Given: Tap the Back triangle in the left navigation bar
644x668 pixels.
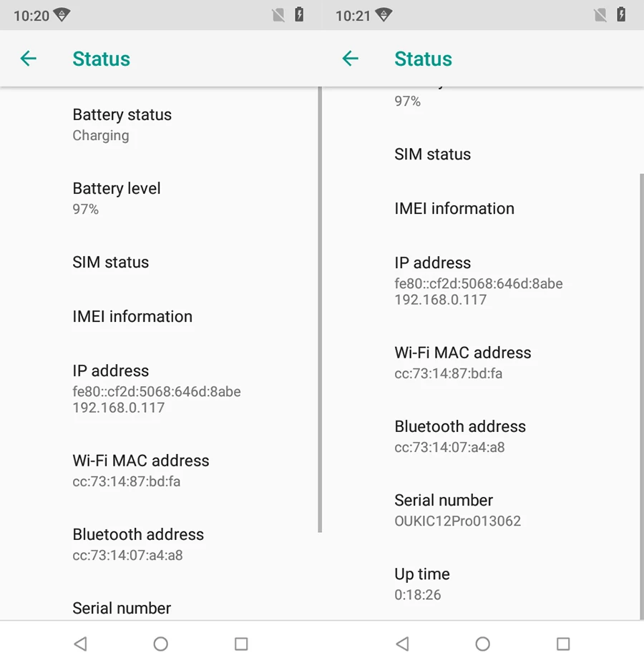Looking at the screenshot, I should click(80, 644).
